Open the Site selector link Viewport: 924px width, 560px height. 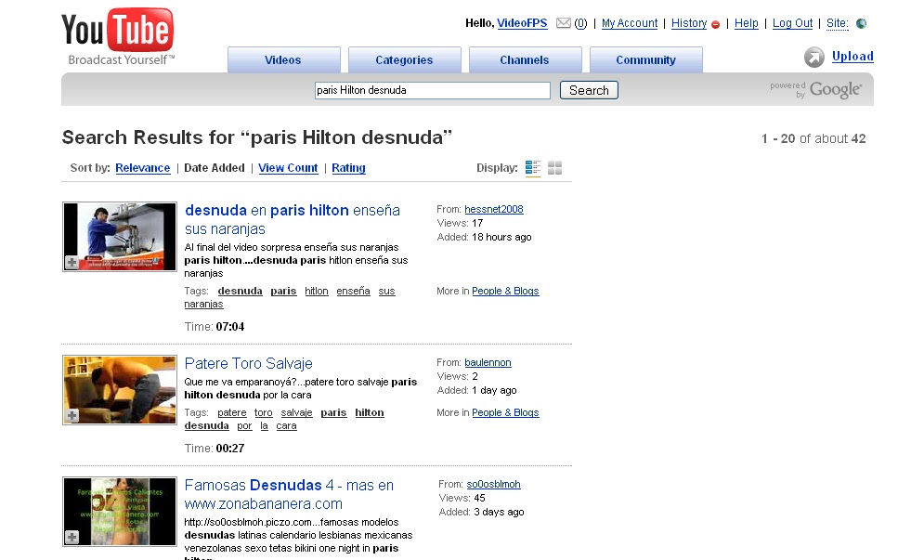(x=838, y=23)
